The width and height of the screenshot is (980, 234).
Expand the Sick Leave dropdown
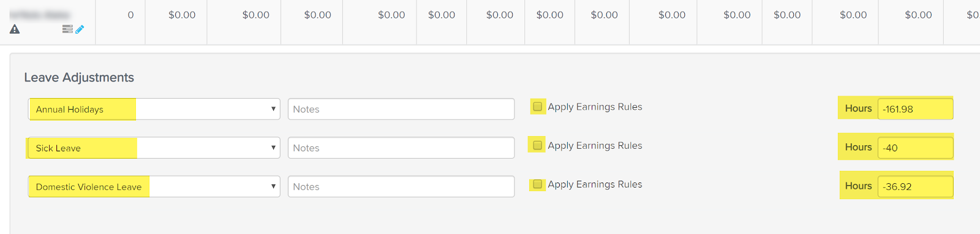154,148
